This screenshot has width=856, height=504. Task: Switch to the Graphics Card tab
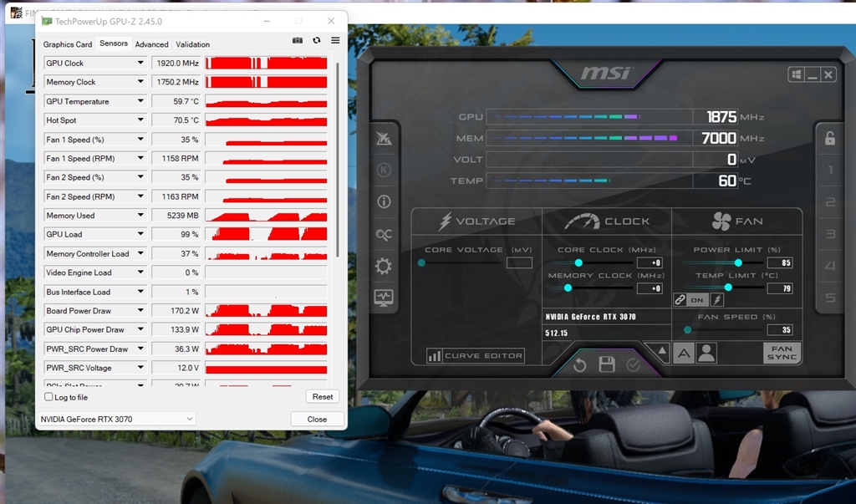[x=68, y=44]
